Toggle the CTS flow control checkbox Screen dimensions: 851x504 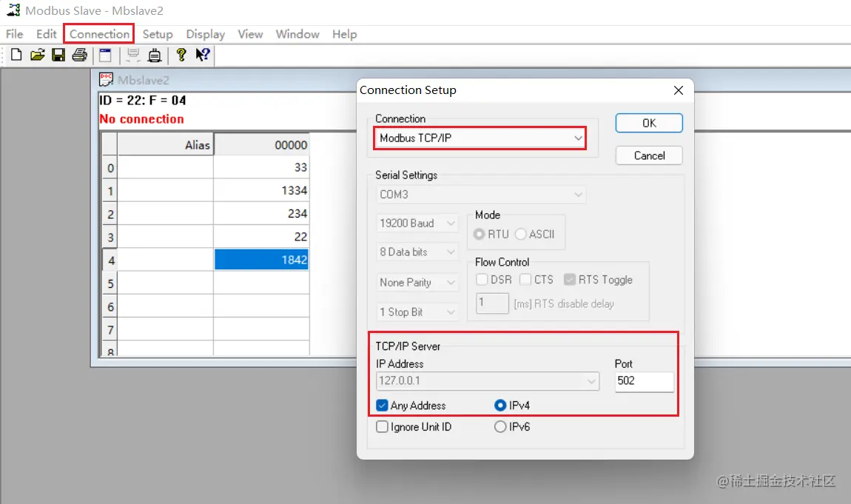(525, 280)
